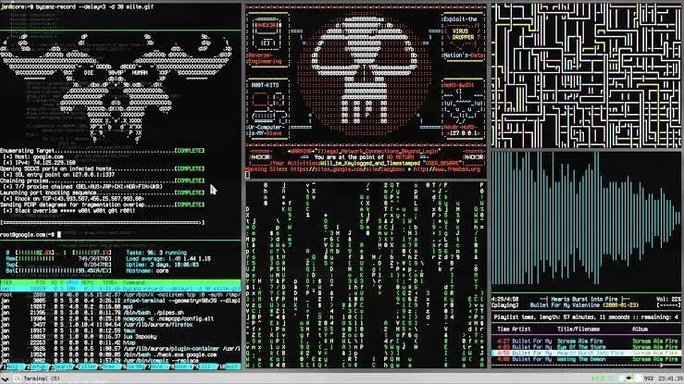Select the mpd process row in htop

click(120, 307)
